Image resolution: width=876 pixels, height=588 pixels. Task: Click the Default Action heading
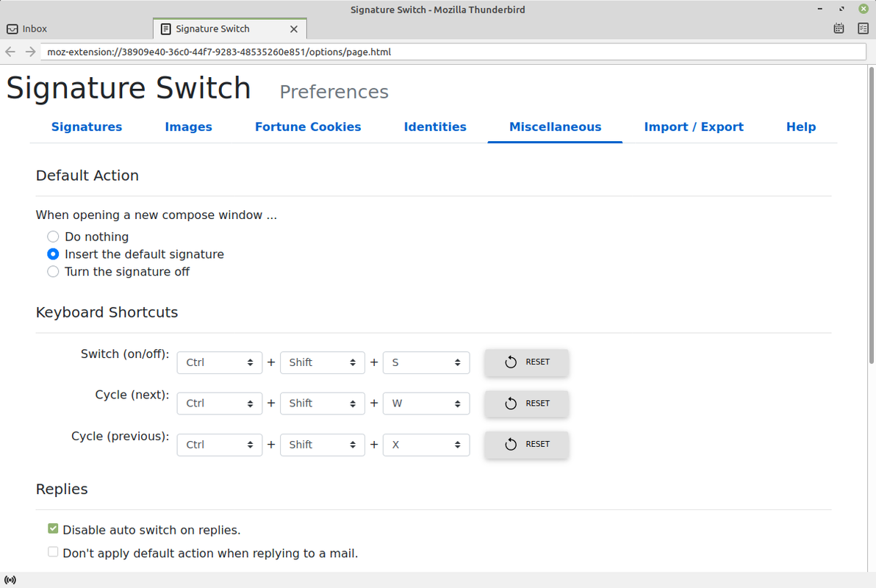(x=87, y=176)
